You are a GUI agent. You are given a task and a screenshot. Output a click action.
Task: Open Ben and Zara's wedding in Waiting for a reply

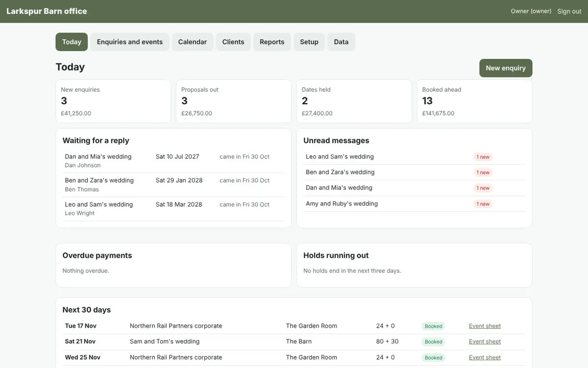[x=99, y=180]
